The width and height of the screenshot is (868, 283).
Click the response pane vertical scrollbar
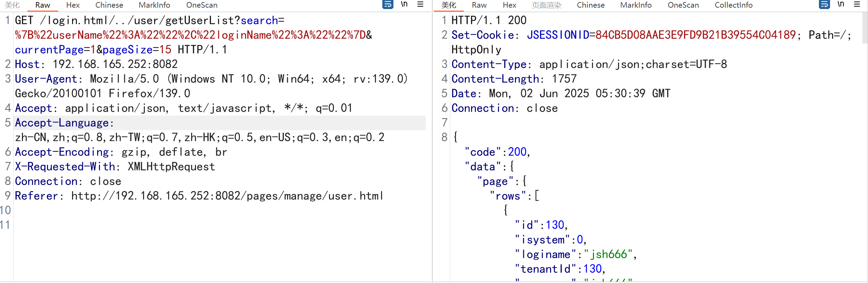point(865,28)
